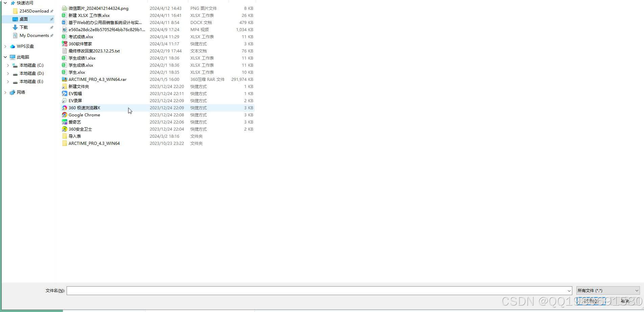Click the 此电脑 computer icon
Viewport: 644px width, 312px height.
13,57
